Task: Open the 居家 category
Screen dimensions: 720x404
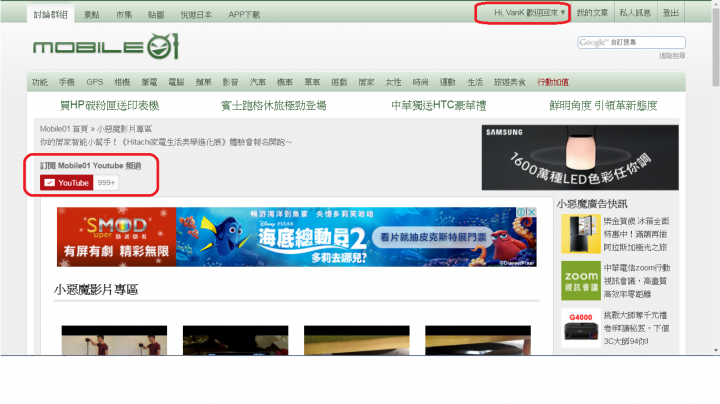Action: (x=366, y=82)
